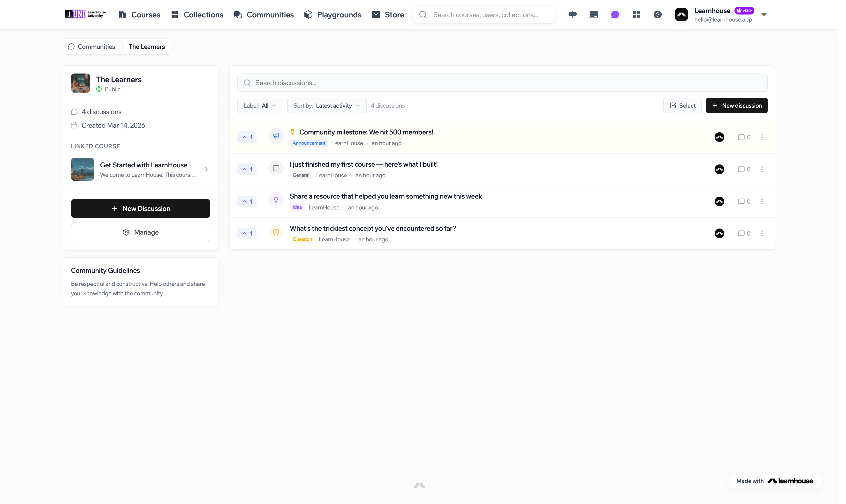846x504 pixels.
Task: Click the speech bubble icon on the first course post
Action: pos(276,168)
